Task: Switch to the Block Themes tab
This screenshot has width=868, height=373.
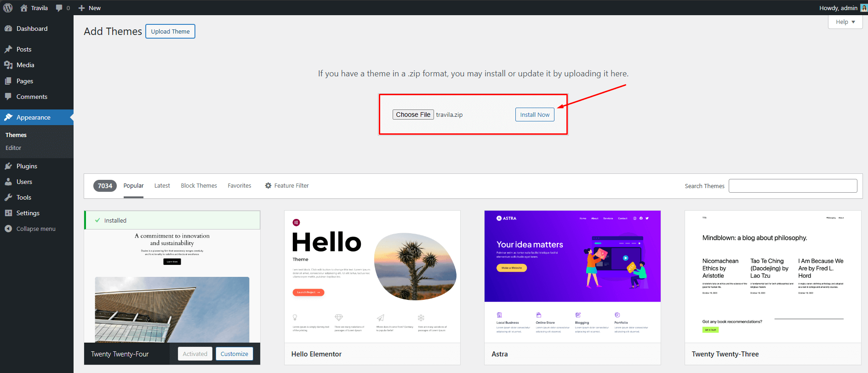Action: tap(199, 186)
